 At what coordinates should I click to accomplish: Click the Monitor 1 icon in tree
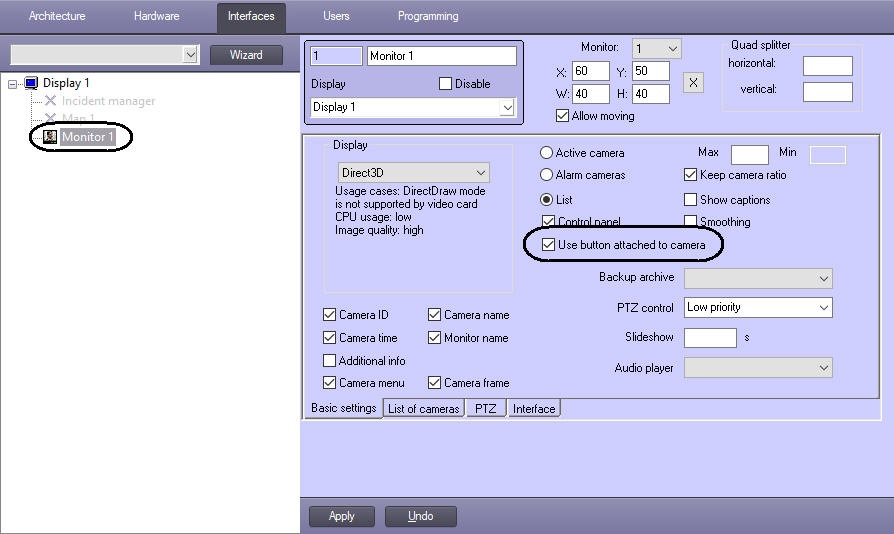50,137
